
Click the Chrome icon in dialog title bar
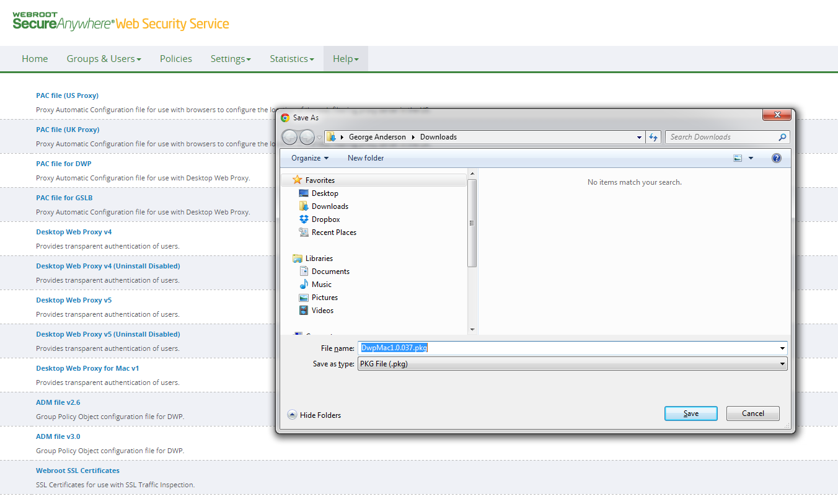coord(285,117)
